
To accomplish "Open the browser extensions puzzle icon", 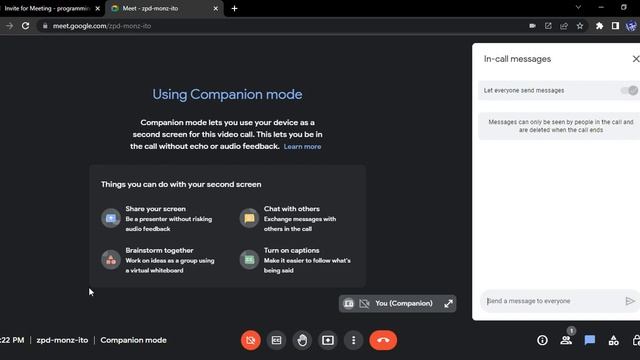I will click(599, 26).
